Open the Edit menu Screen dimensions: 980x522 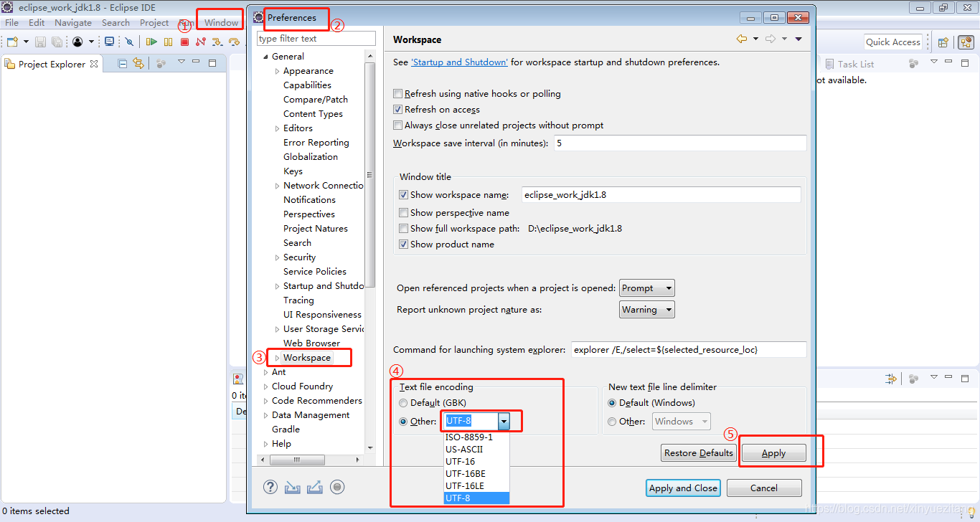37,22
